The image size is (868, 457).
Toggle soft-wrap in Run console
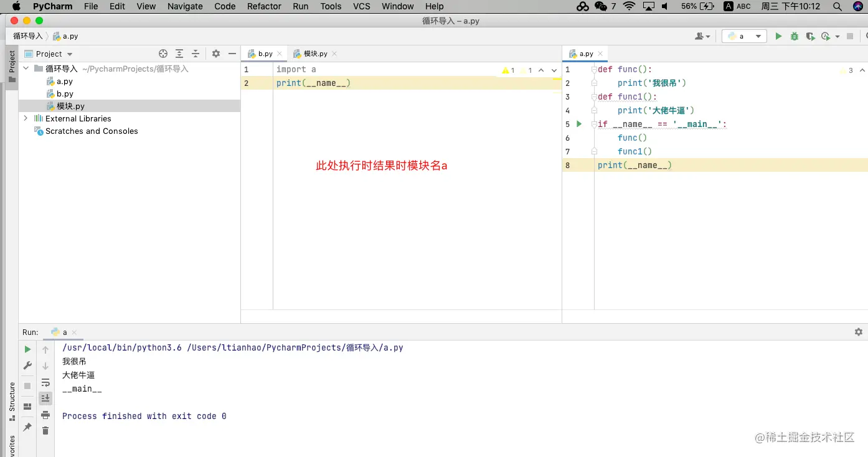click(x=45, y=382)
